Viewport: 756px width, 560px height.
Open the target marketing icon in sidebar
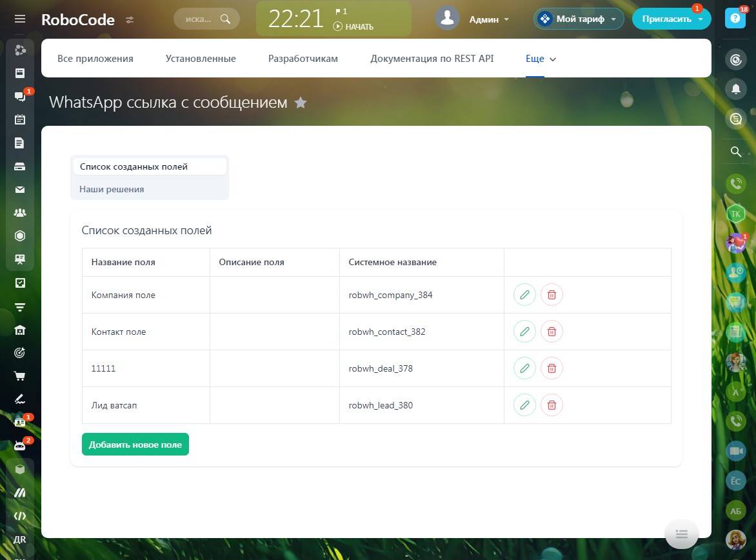(x=20, y=353)
